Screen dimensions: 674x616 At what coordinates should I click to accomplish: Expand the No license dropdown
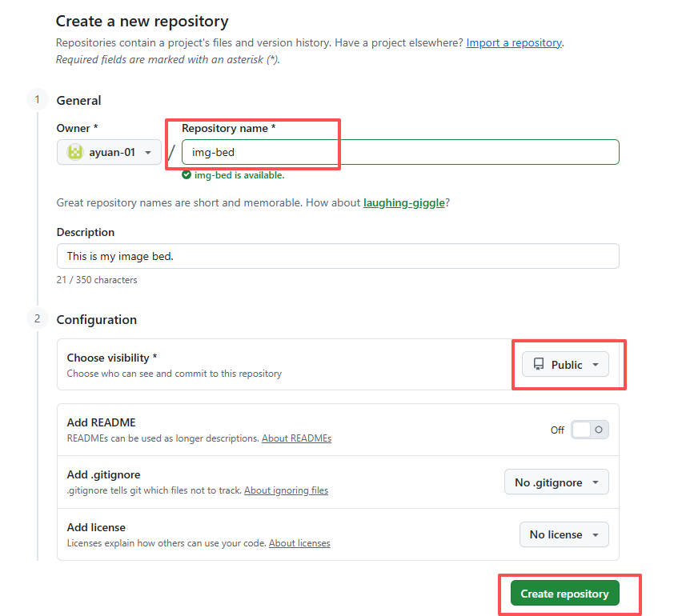tap(564, 534)
